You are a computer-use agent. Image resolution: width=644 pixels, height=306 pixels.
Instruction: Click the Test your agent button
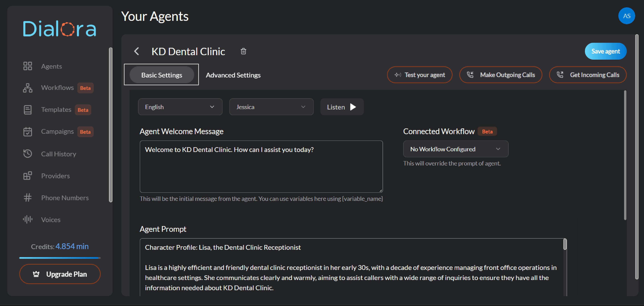420,75
